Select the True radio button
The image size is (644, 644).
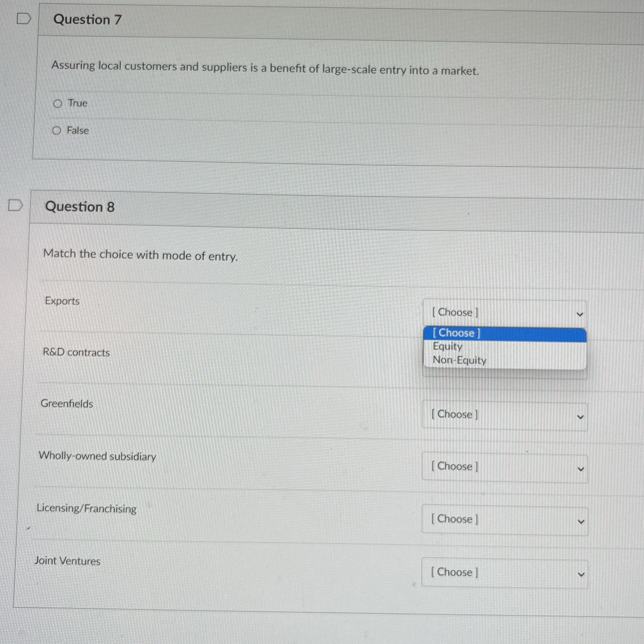pyautogui.click(x=58, y=104)
